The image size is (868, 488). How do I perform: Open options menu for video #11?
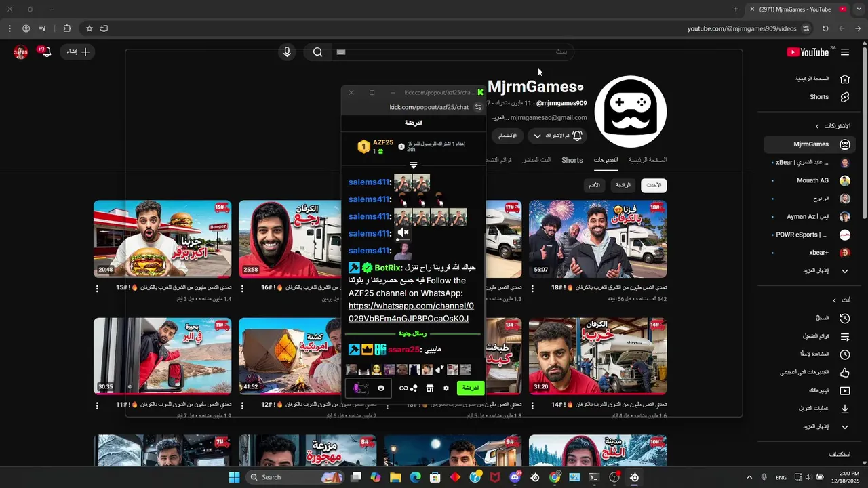coord(97,405)
